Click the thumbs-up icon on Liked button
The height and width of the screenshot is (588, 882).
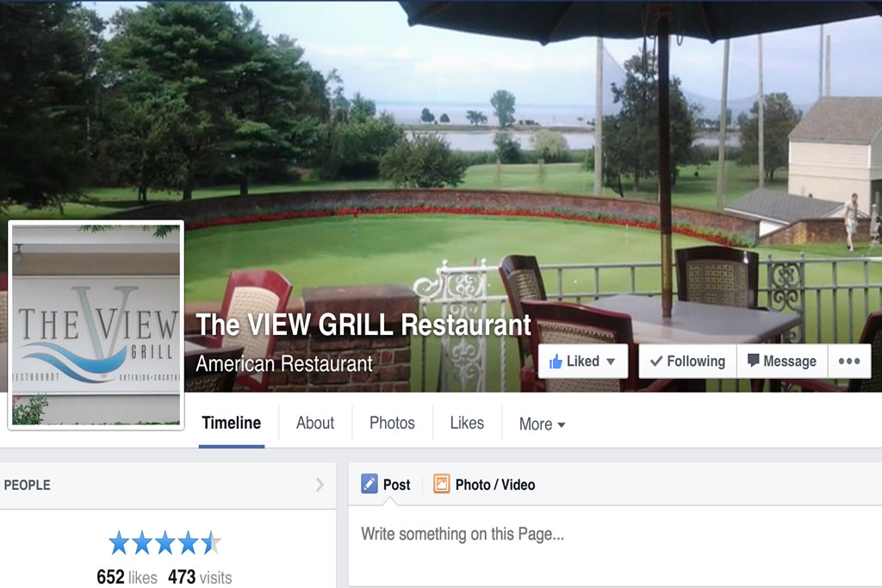[556, 362]
